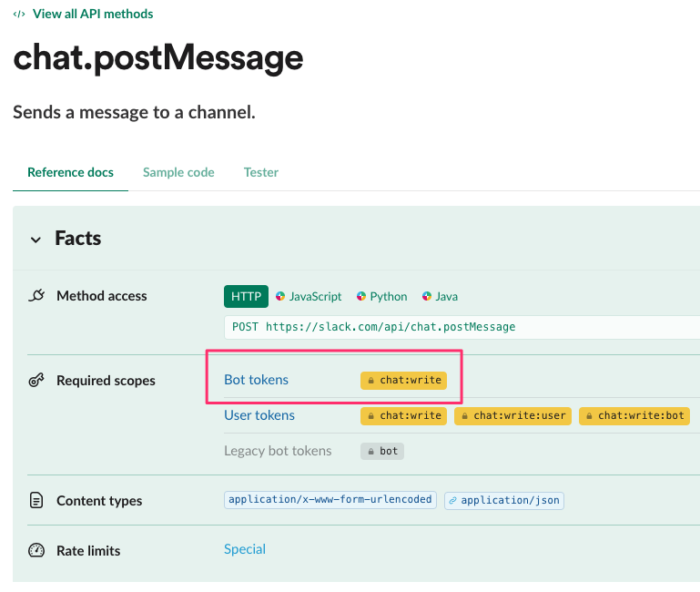This screenshot has height=592, width=700.
Task: Click 'Sends a message to a channel.' description
Action: (x=134, y=113)
